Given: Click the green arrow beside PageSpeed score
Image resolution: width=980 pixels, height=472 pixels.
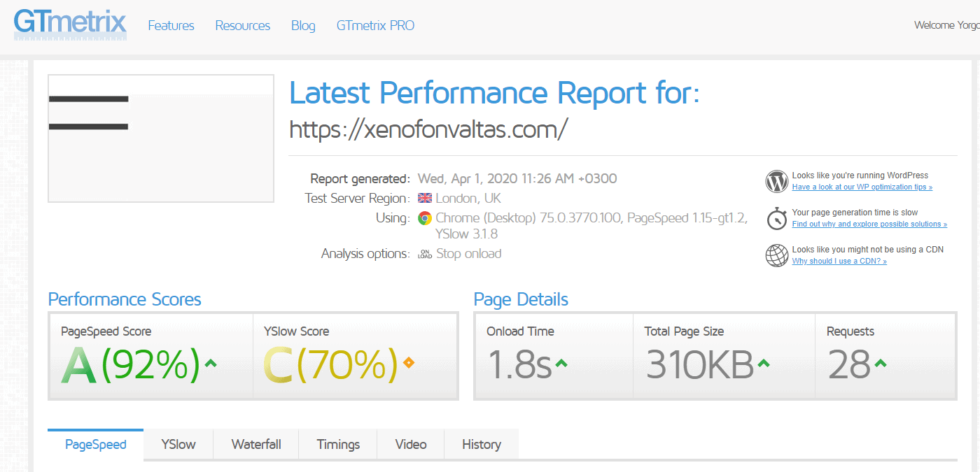Looking at the screenshot, I should [x=210, y=363].
